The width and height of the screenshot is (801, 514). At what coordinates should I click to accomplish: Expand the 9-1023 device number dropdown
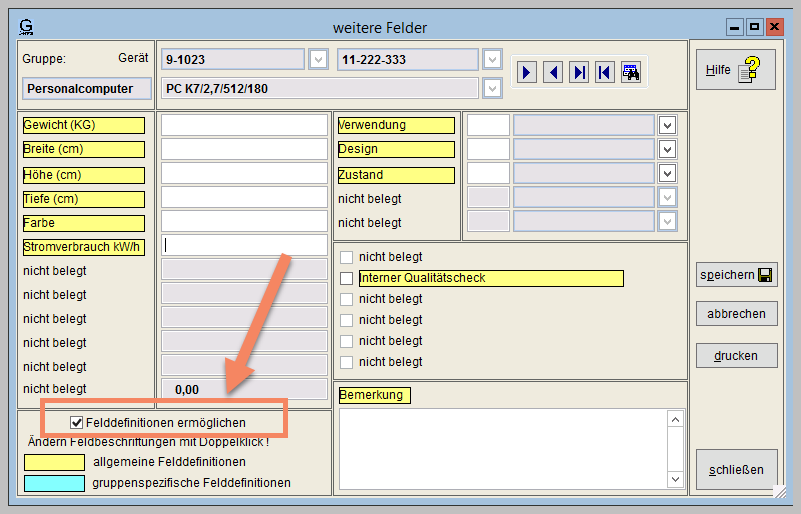pyautogui.click(x=318, y=60)
